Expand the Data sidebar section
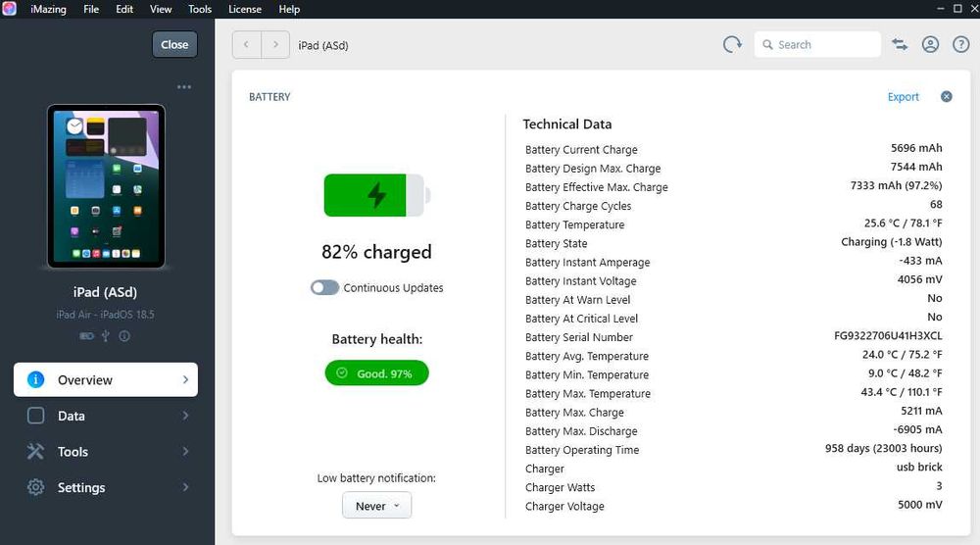 coord(106,416)
